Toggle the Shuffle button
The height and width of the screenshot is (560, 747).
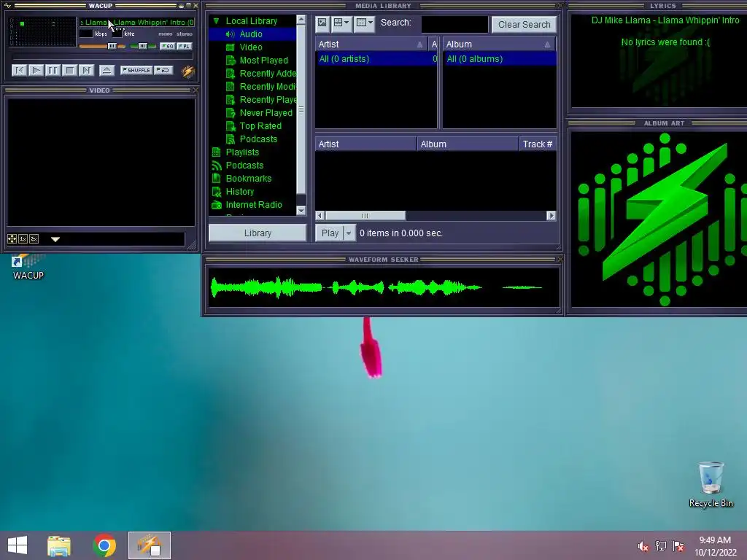[x=136, y=70]
